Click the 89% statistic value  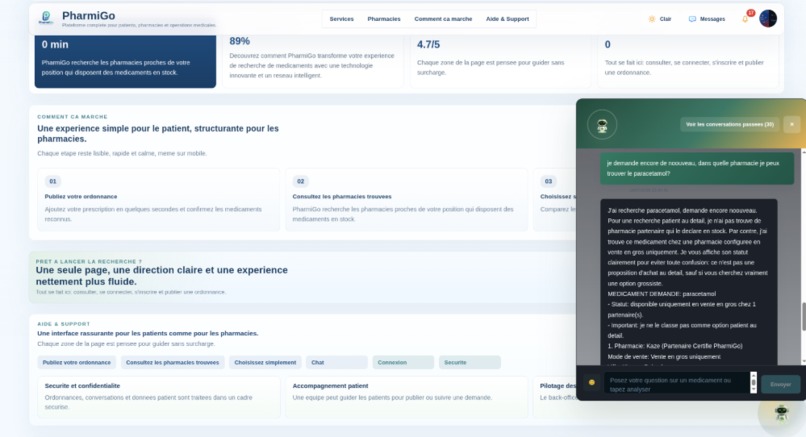point(240,41)
